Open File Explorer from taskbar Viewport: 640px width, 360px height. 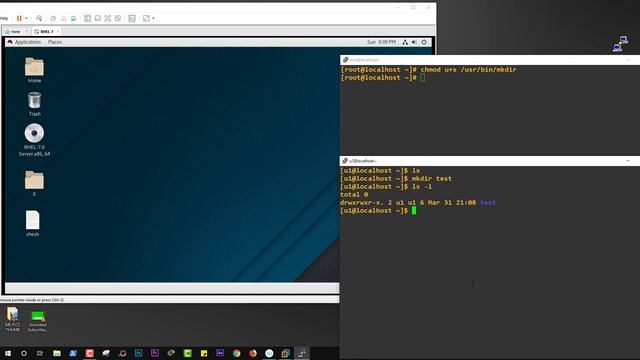pyautogui.click(x=57, y=353)
